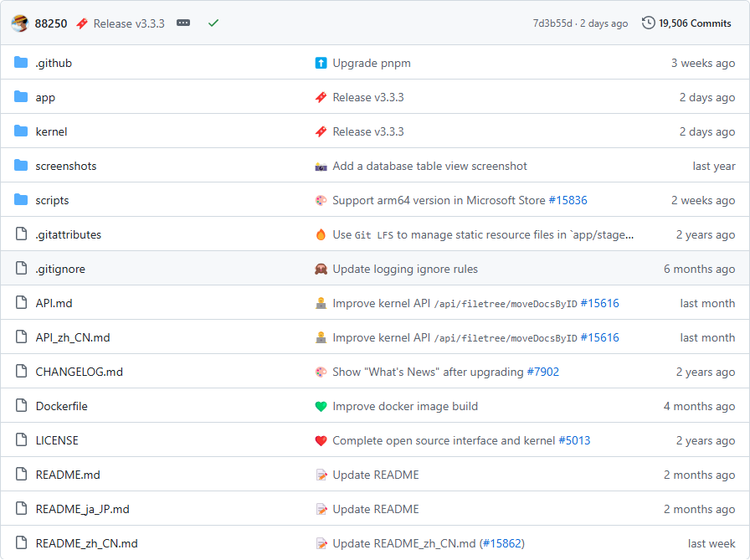Open the .gitignore file
Image resolution: width=750 pixels, height=560 pixels.
pos(60,269)
